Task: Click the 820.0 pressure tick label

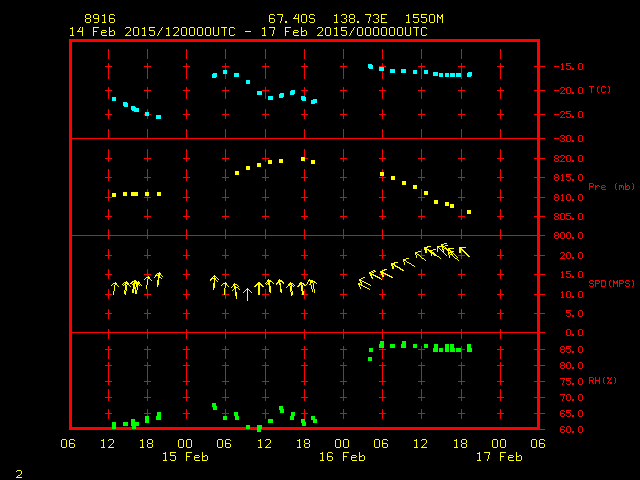Action: tap(567, 159)
